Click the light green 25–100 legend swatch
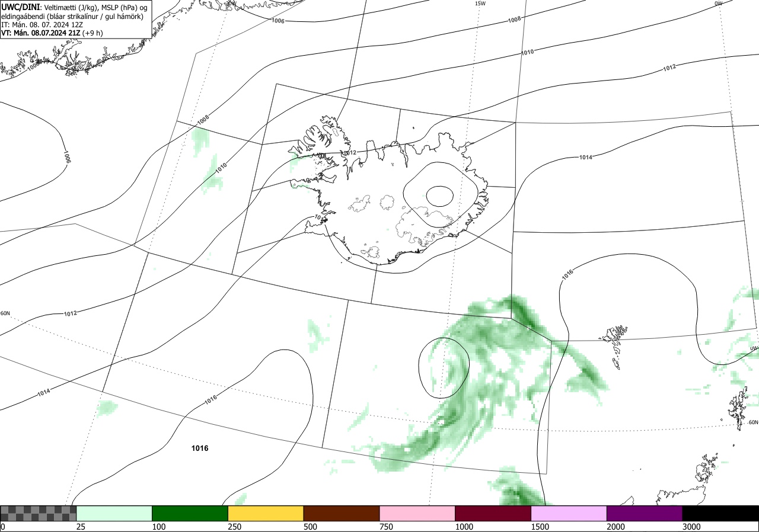Image resolution: width=759 pixels, height=532 pixels. (114, 513)
